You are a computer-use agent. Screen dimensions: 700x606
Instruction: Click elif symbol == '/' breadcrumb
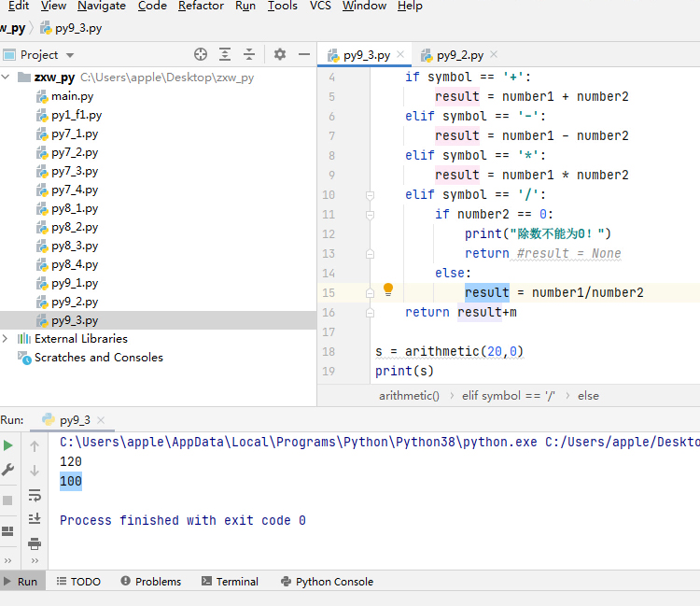(508, 396)
